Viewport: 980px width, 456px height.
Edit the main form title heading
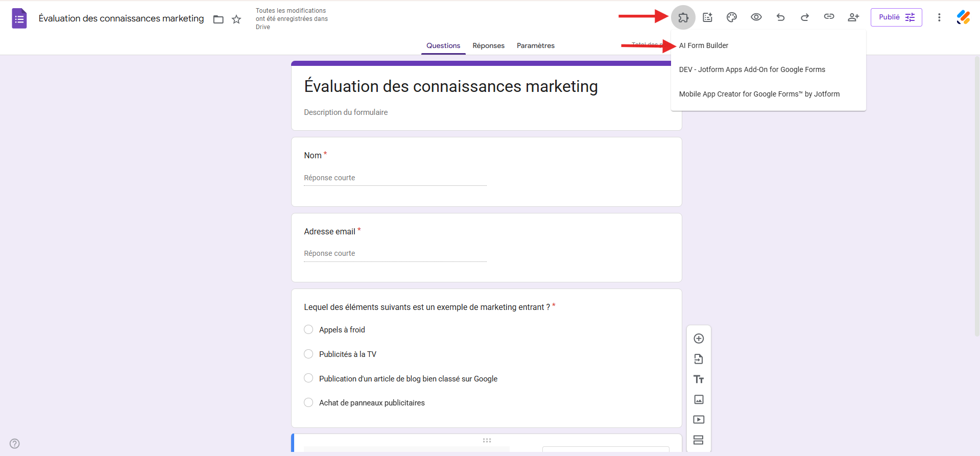point(451,86)
